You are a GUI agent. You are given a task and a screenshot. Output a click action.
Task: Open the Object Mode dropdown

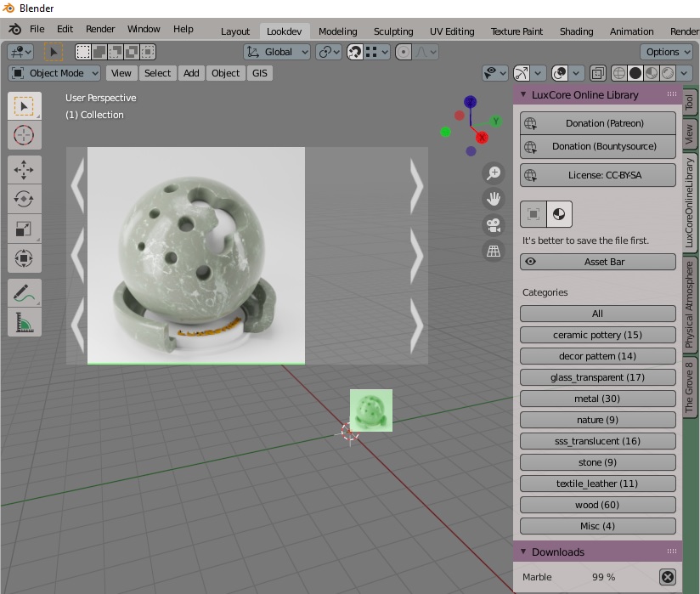[x=54, y=73]
